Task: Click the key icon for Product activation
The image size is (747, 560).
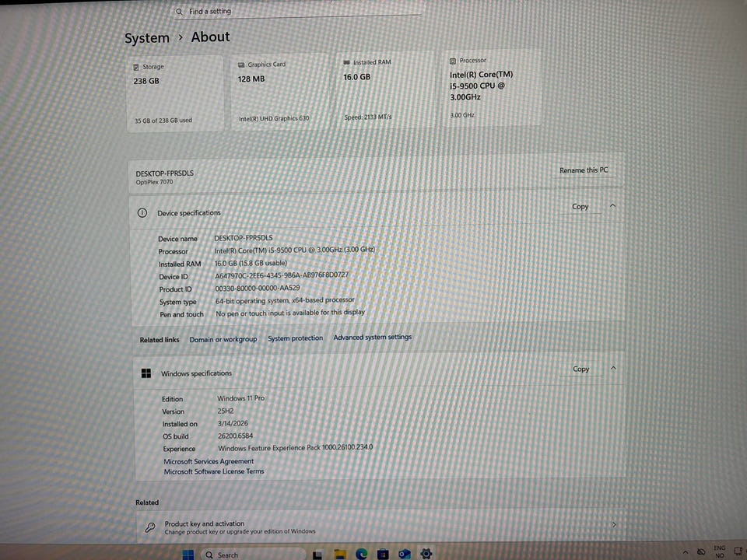Action: 150,527
